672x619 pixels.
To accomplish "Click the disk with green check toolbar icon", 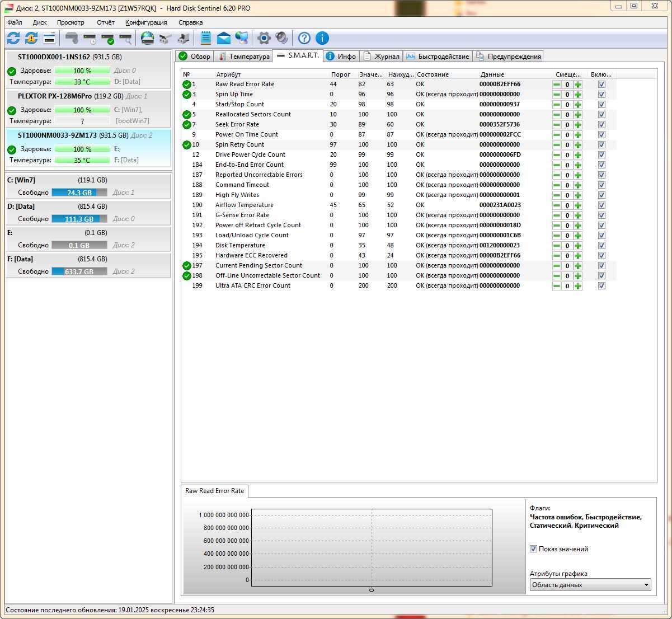I will coord(107,38).
